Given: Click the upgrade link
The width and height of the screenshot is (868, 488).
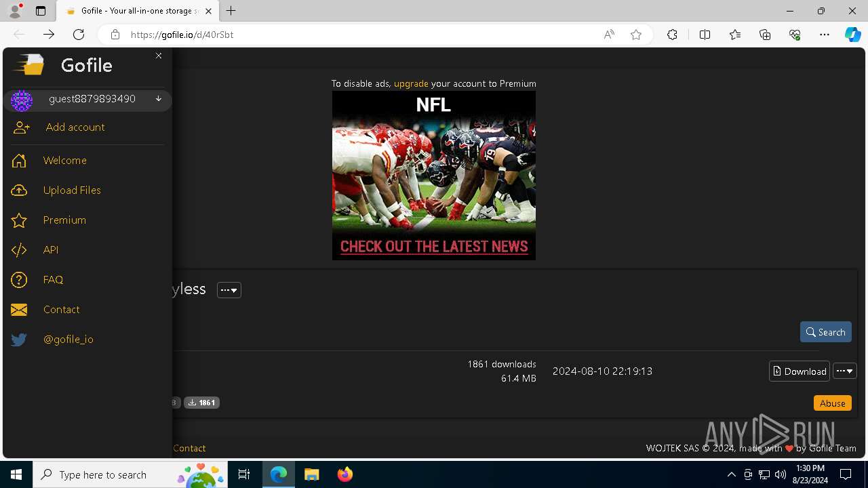Looking at the screenshot, I should click(411, 84).
